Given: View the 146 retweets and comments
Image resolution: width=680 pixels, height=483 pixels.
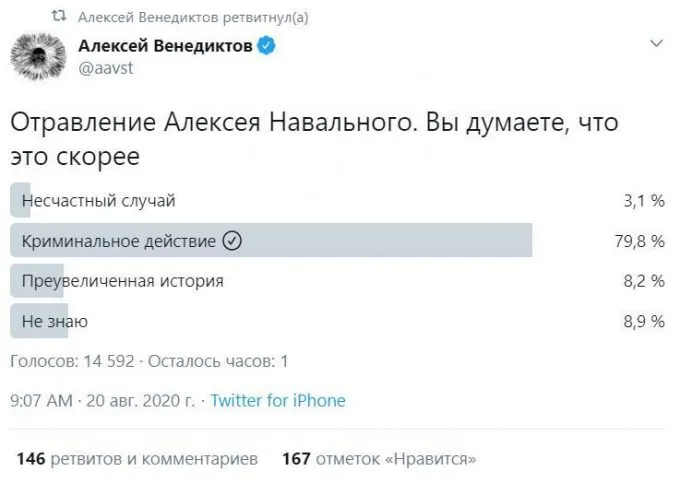Looking at the screenshot, I should click(x=138, y=459).
